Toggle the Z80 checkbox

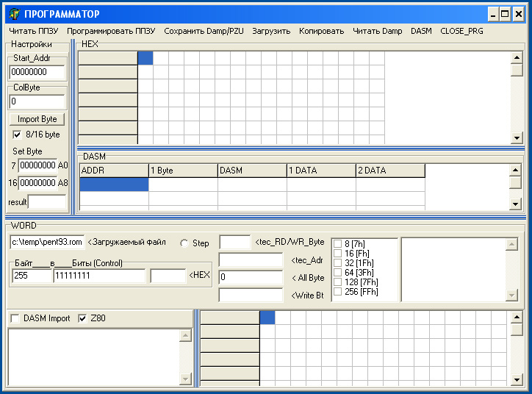pos(82,318)
